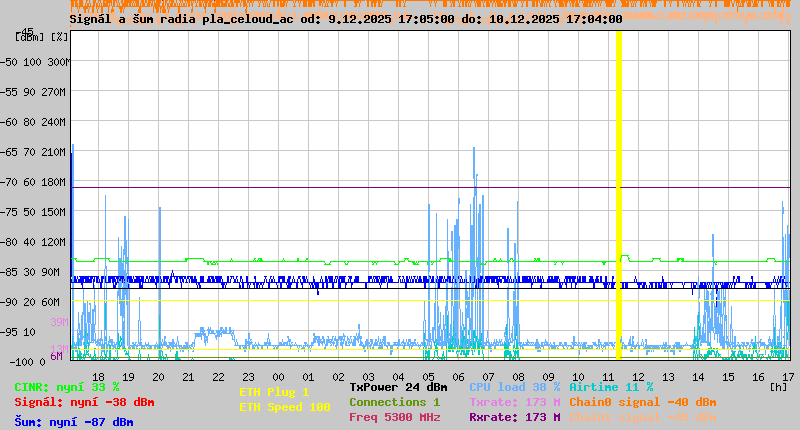This screenshot has width=800, height=430.
Task: Click the '[h]' hour unit label
Action: pos(778,387)
